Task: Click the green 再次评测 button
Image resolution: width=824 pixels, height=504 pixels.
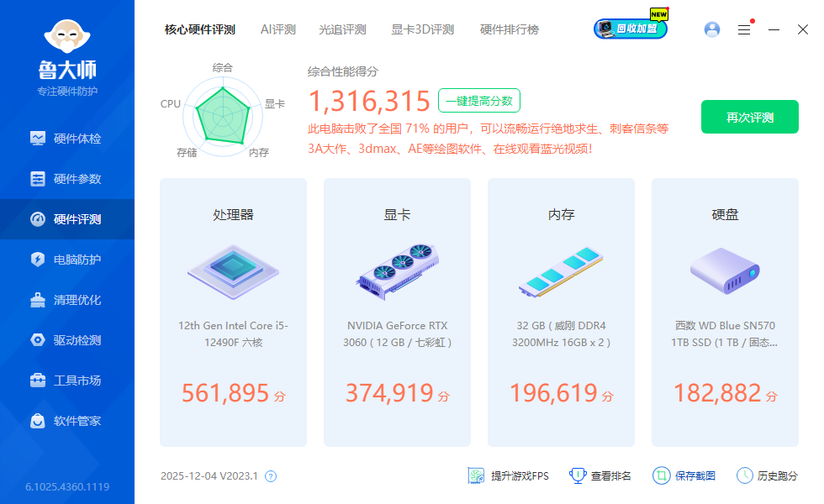Action: point(750,118)
